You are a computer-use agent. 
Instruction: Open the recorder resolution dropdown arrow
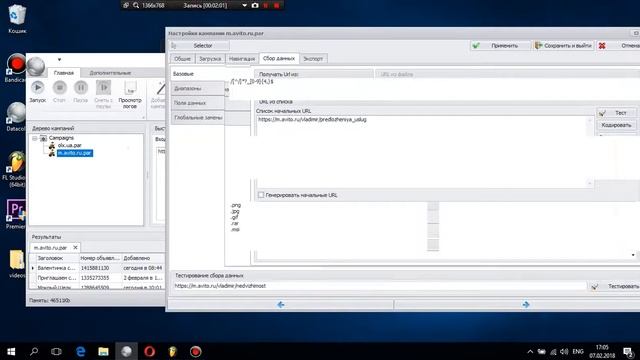click(244, 6)
